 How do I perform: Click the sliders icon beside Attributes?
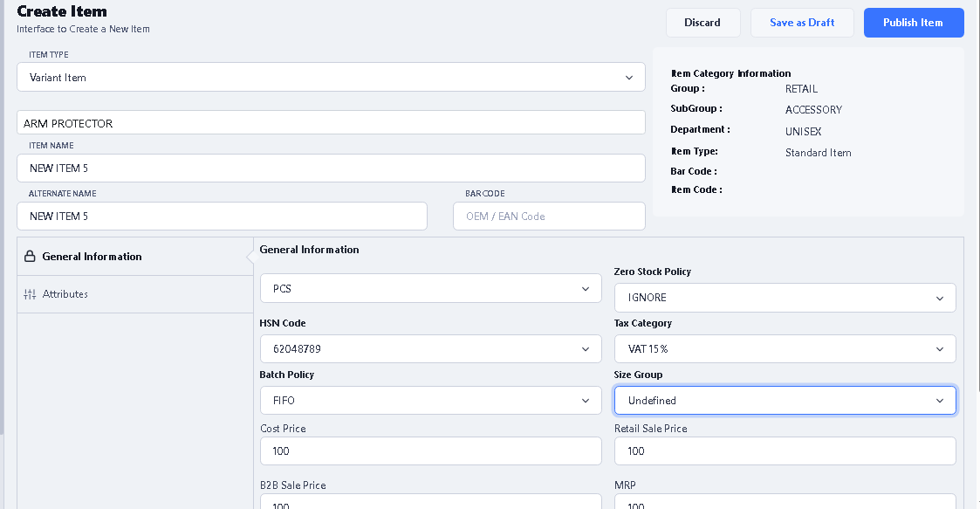(30, 294)
